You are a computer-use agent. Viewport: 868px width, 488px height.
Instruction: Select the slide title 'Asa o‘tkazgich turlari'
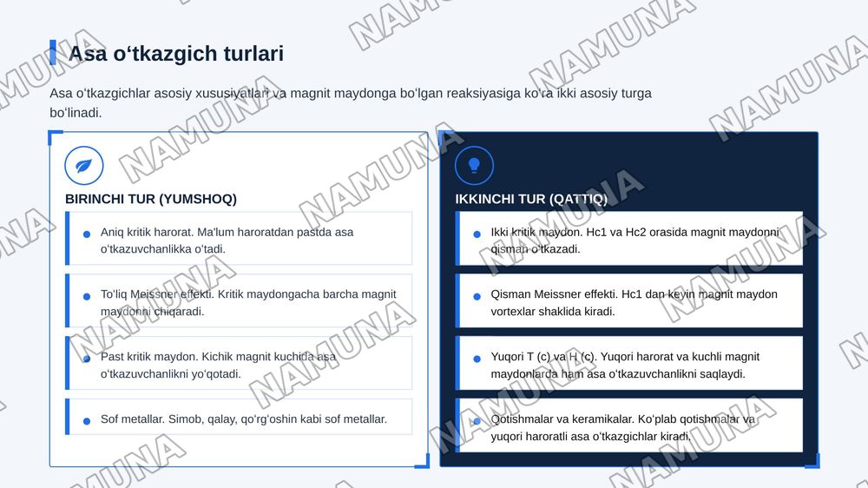pos(176,54)
